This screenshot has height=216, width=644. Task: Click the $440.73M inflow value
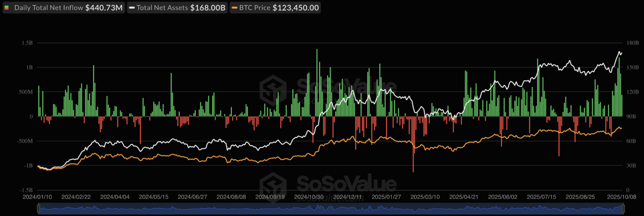(x=104, y=8)
